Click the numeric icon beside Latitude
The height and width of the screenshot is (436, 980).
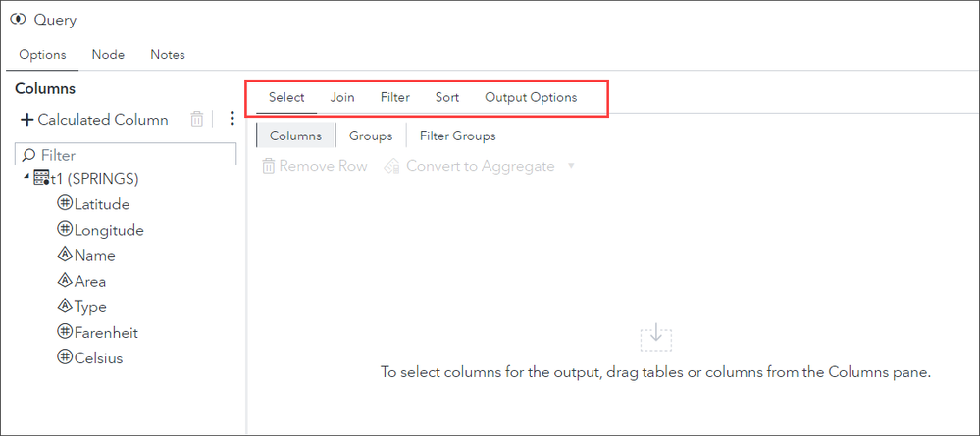(x=66, y=204)
